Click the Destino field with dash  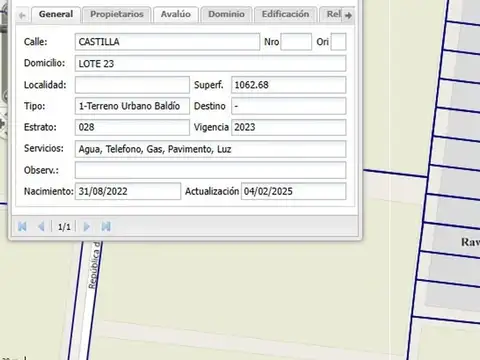289,106
